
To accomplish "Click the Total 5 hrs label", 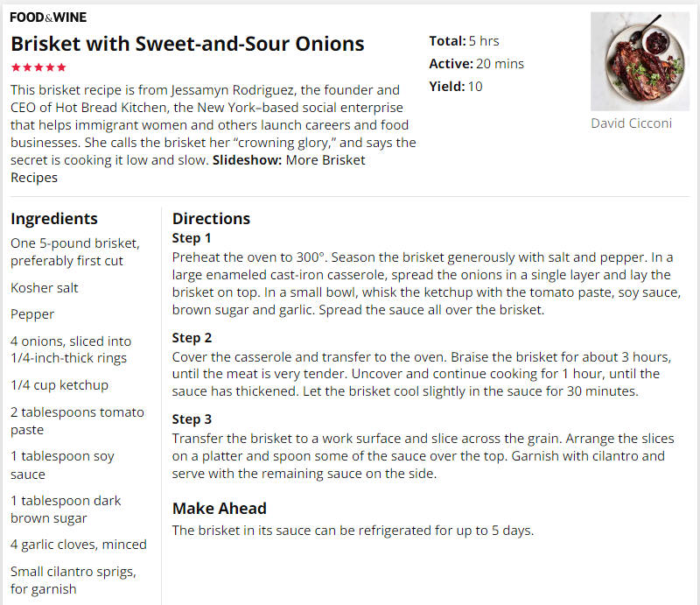I will [x=464, y=41].
